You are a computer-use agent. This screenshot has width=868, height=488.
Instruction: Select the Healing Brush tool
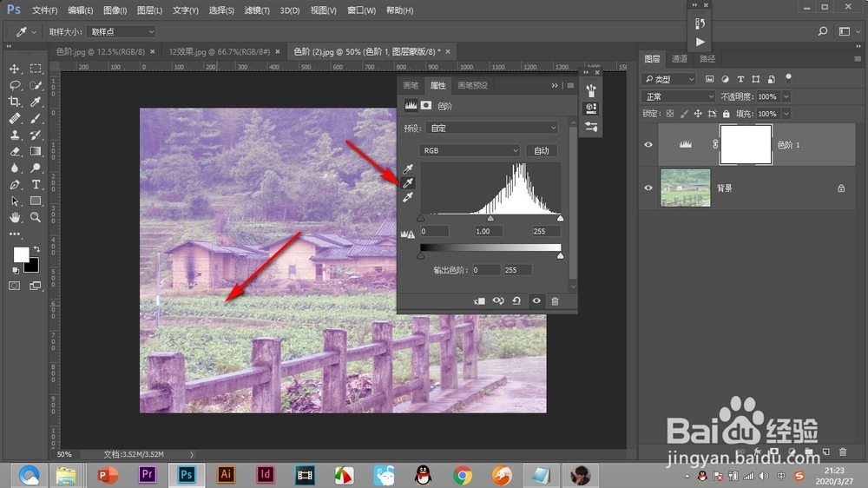(x=15, y=118)
